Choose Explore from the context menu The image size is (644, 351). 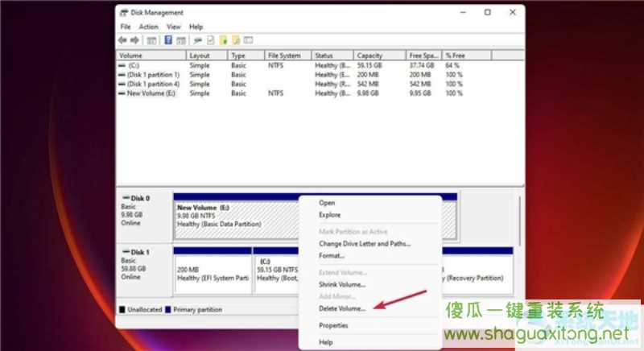(330, 215)
